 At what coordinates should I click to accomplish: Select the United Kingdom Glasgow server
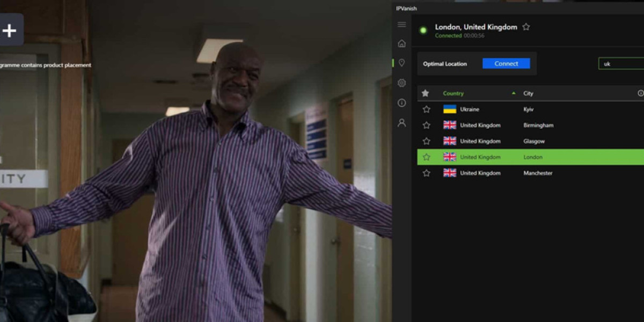[x=533, y=142]
